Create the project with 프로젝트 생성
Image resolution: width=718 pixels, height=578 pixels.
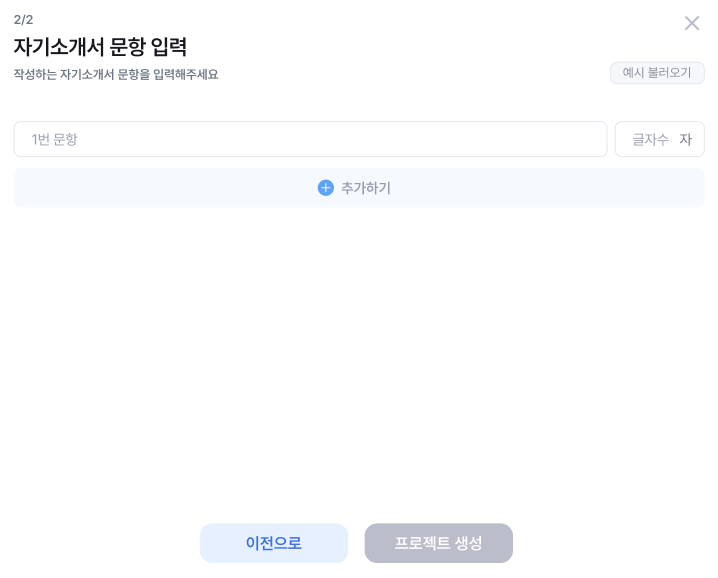point(438,543)
